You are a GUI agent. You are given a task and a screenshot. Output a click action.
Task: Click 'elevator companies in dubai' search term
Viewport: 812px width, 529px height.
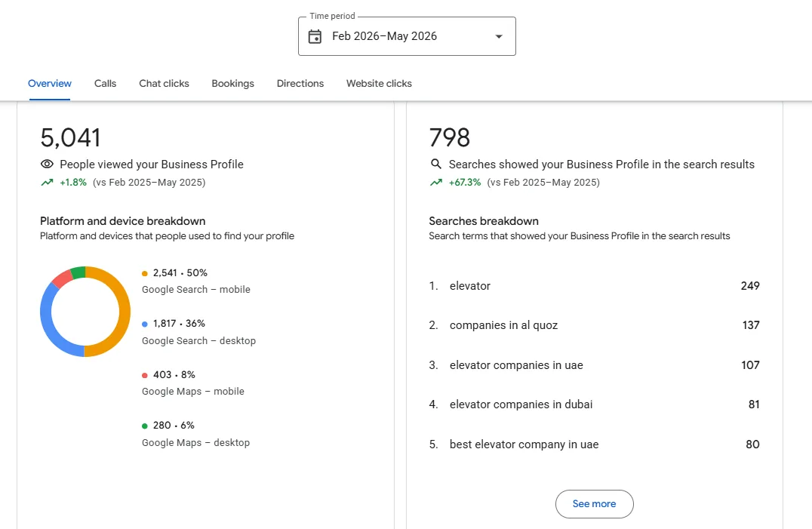[521, 404]
